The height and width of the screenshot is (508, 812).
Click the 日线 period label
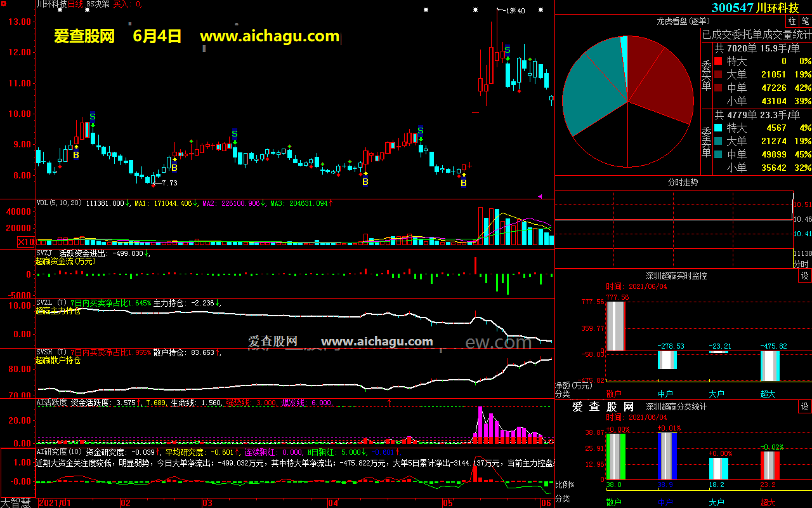coord(75,4)
